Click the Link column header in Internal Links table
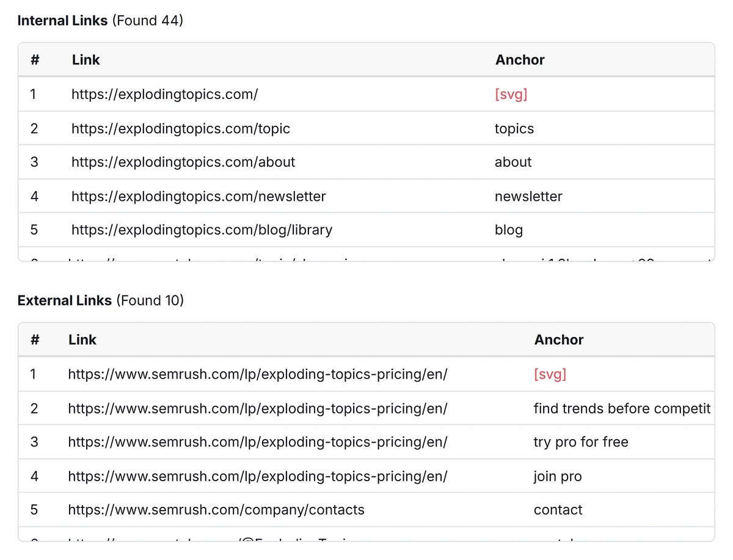Viewport: 733px width, 560px height. [x=86, y=60]
